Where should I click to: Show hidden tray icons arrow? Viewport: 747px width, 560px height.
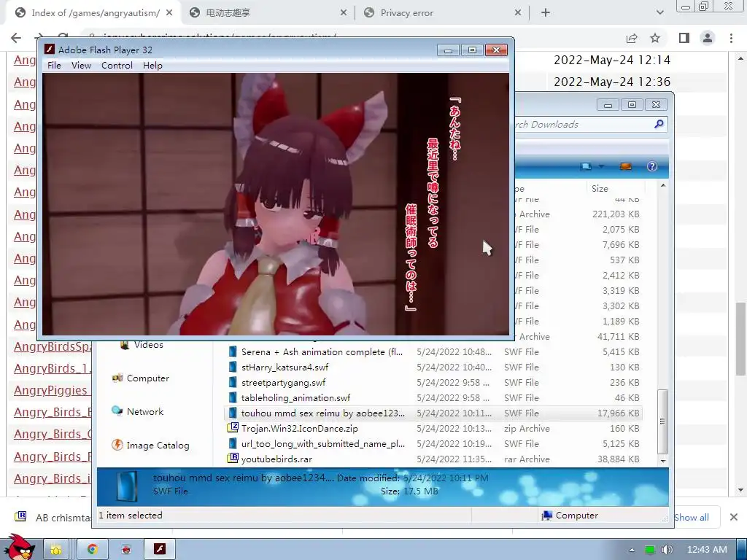632,550
